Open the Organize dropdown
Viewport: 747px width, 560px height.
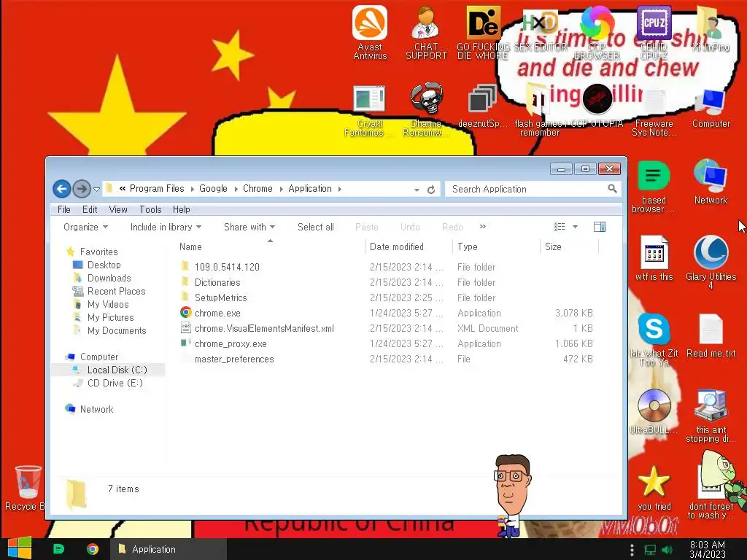tap(86, 227)
